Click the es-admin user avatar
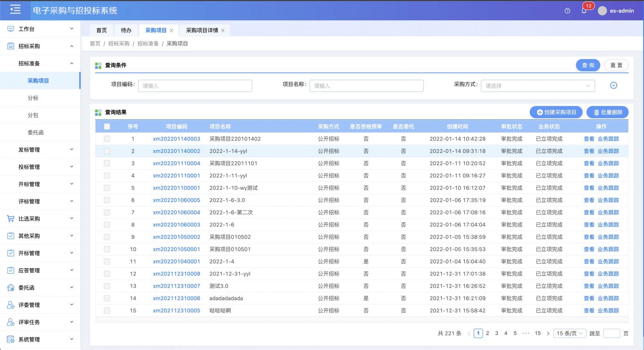Image resolution: width=644 pixels, height=350 pixels. tap(602, 10)
